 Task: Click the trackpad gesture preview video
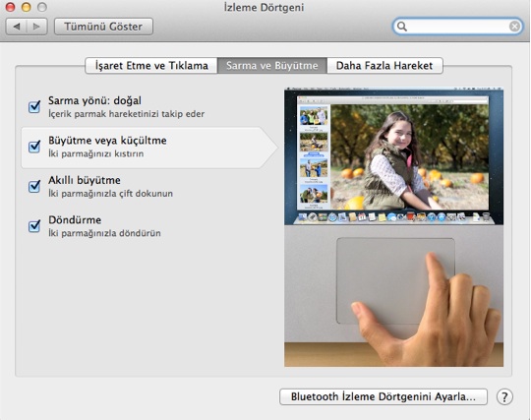(394, 227)
